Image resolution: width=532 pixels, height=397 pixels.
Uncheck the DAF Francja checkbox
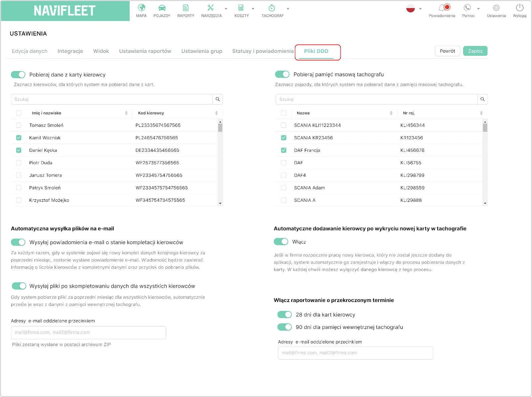point(284,150)
